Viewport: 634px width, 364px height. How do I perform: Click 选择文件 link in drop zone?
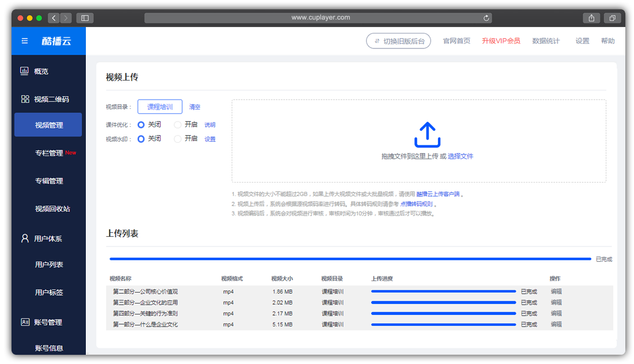coord(460,156)
